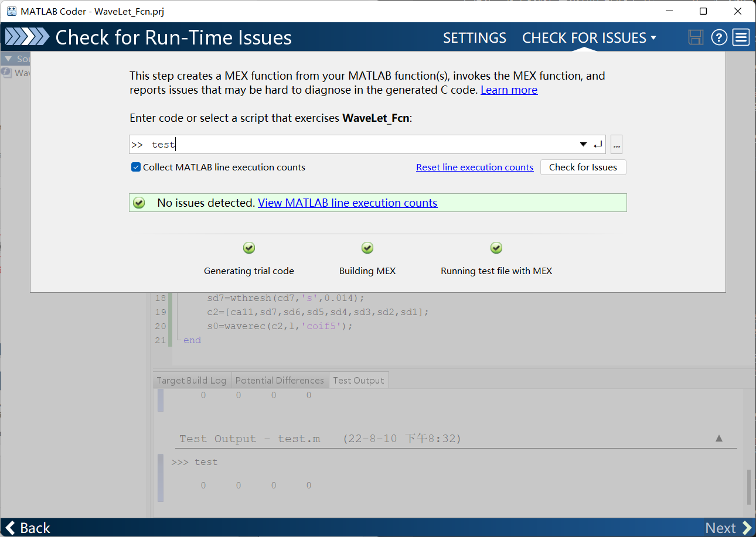Click the 'Generating trial code' label
The image size is (756, 537).
tap(249, 271)
